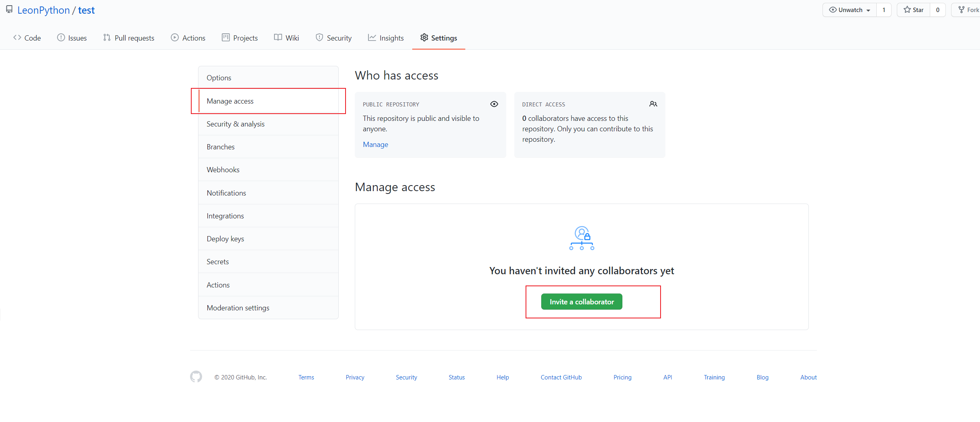This screenshot has height=422, width=980.
Task: Open the watchers count of 1
Action: [884, 10]
